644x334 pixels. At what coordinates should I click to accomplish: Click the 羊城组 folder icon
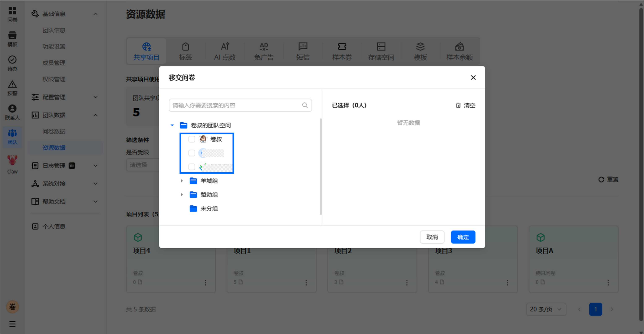tap(193, 181)
